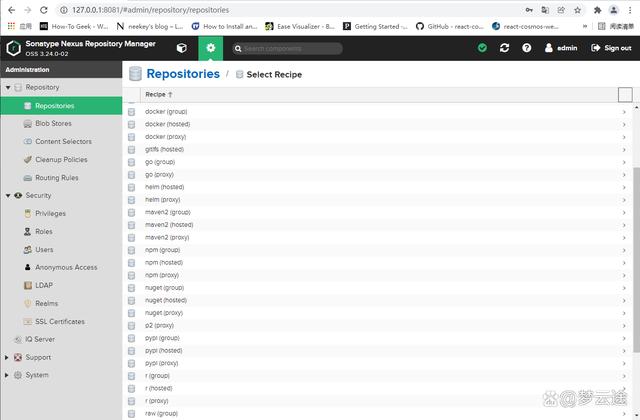Show more bookmarks overflow chevron
Viewport: 640px width, 420px height.
(585, 27)
